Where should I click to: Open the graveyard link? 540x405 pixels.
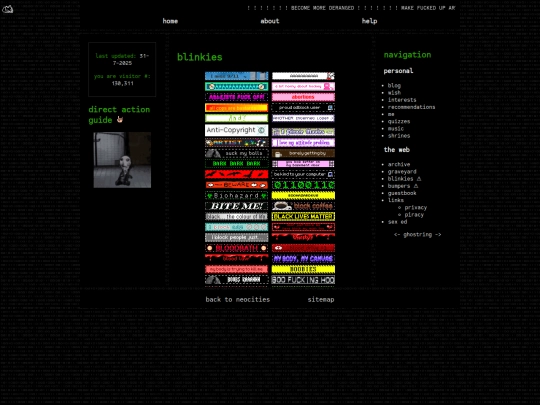pos(402,172)
